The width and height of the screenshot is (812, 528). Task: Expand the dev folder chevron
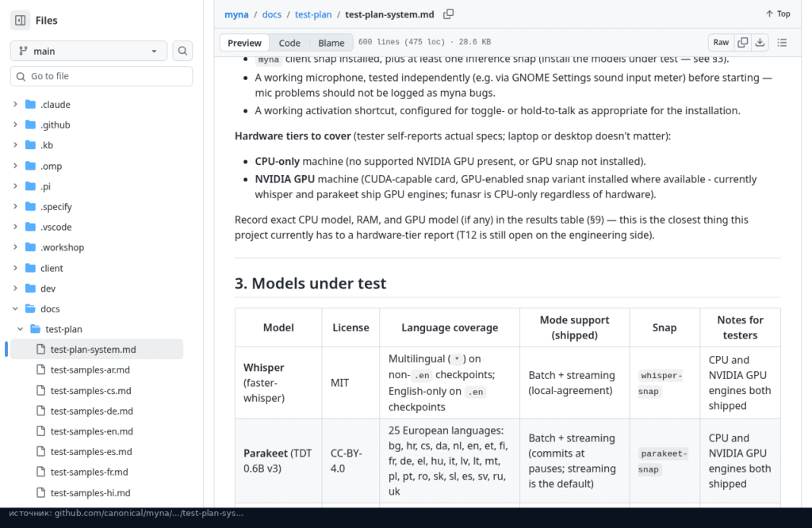pyautogui.click(x=16, y=289)
